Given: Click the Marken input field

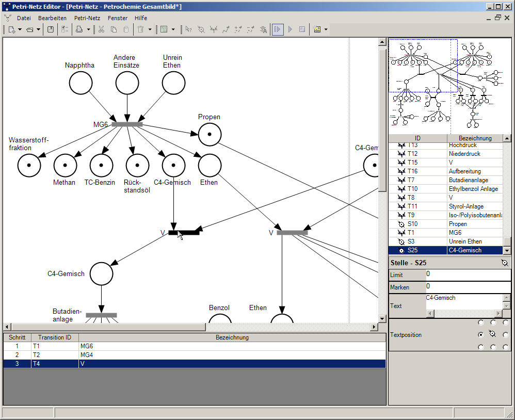Looking at the screenshot, I should (x=468, y=287).
